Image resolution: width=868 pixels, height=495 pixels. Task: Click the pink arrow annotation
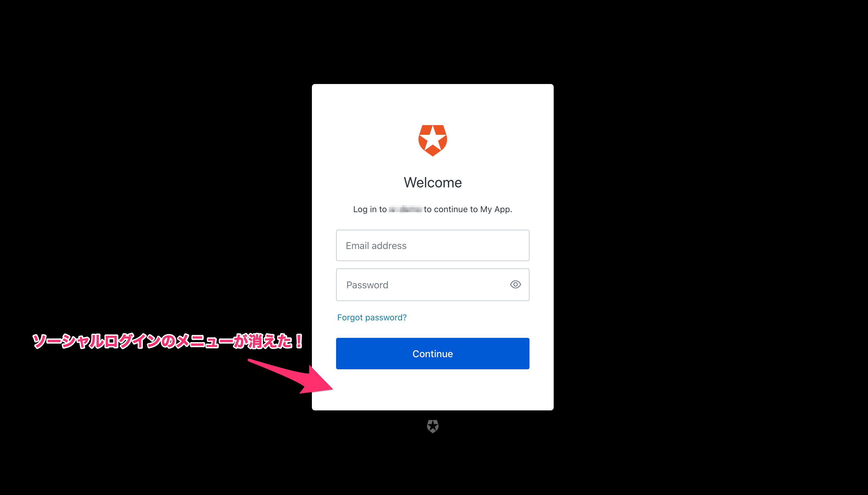pyautogui.click(x=290, y=376)
